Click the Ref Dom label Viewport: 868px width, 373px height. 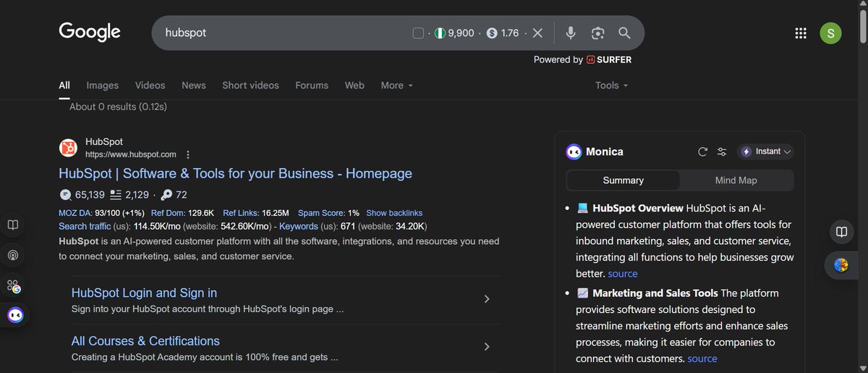(x=167, y=213)
